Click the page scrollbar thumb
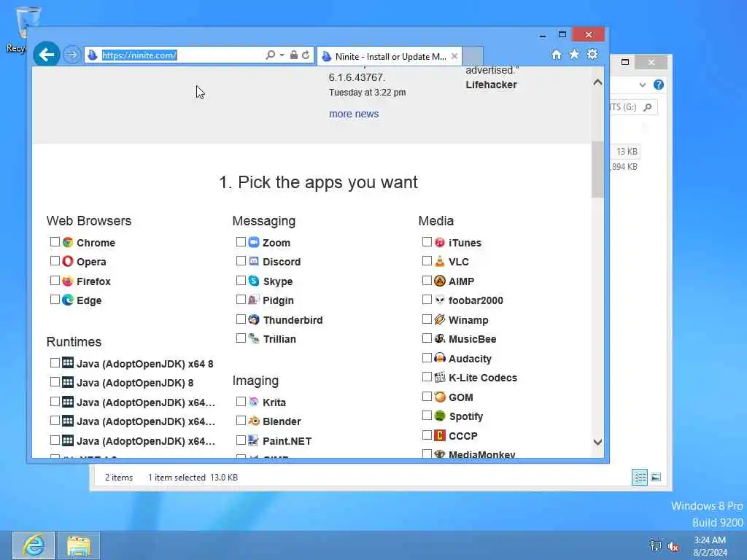This screenshot has width=747, height=560. [x=597, y=169]
